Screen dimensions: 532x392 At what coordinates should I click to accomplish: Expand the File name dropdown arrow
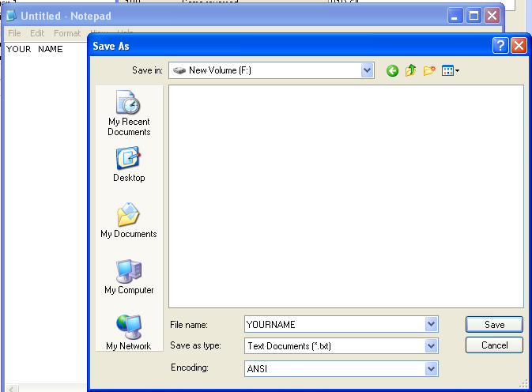coord(432,324)
